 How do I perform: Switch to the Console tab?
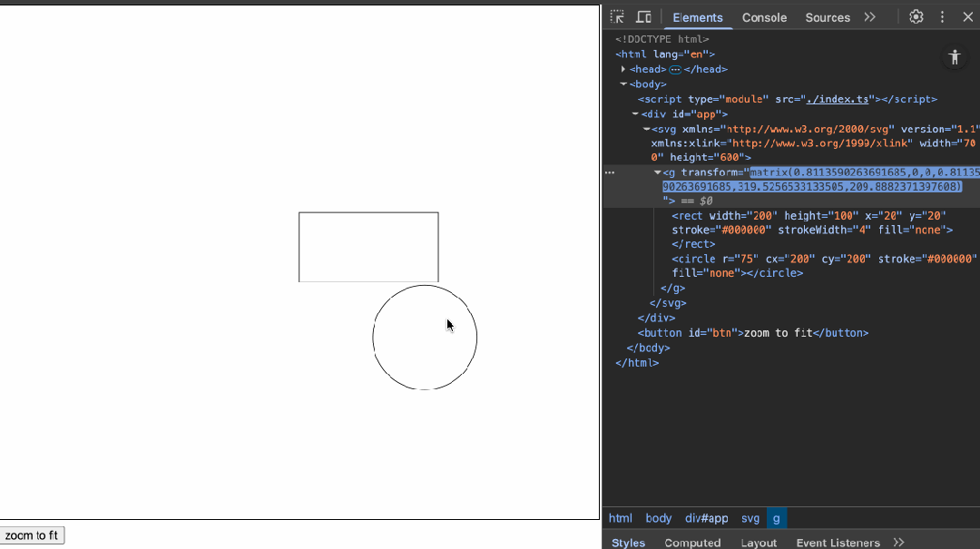(764, 17)
